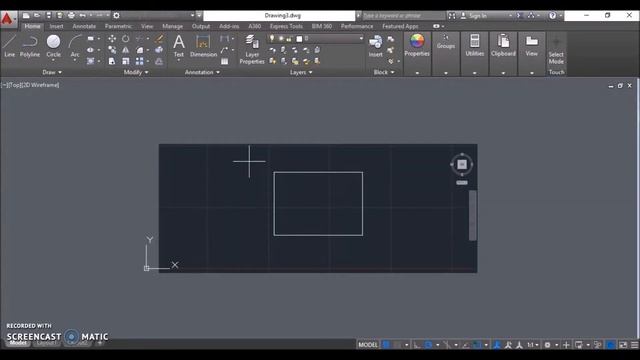Click the ViewCube top face
Image resolution: width=640 pixels, height=360 pixels.
(462, 164)
